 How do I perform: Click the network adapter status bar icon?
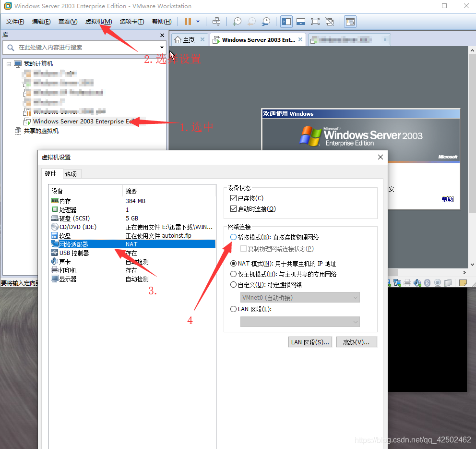397,283
